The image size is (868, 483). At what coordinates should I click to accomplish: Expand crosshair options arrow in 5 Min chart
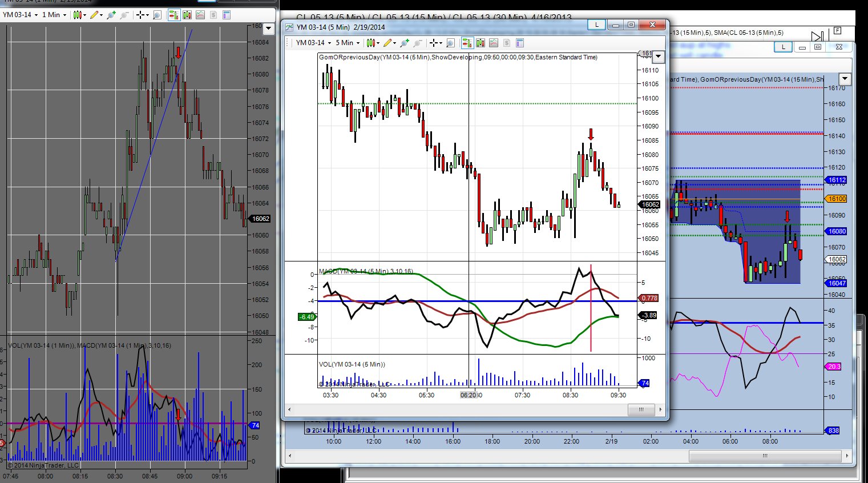point(440,43)
